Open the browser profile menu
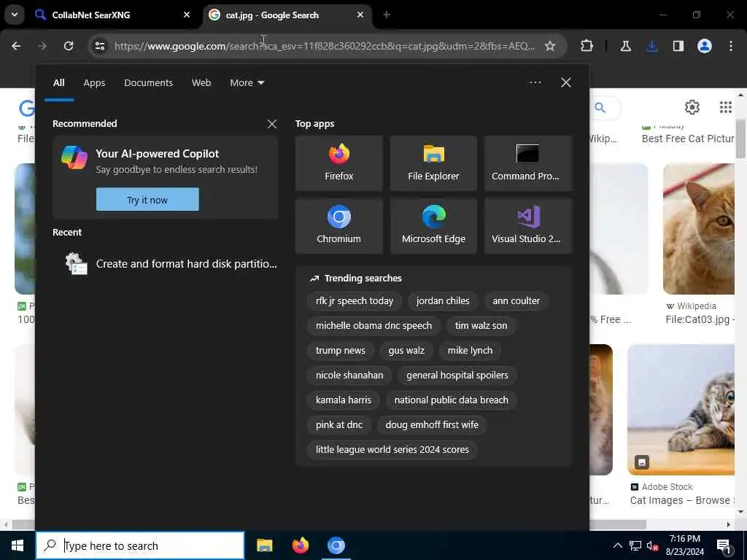The width and height of the screenshot is (747, 560). (x=705, y=46)
